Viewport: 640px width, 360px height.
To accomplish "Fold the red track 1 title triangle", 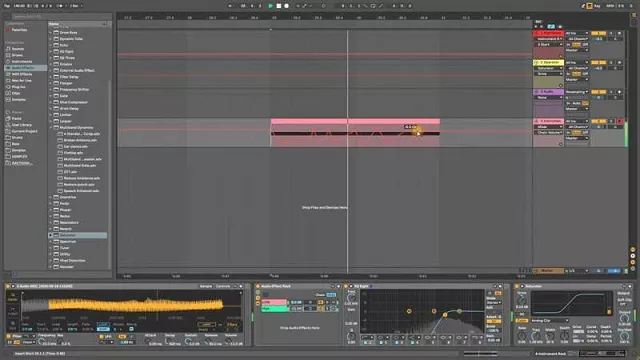I will 537,33.
